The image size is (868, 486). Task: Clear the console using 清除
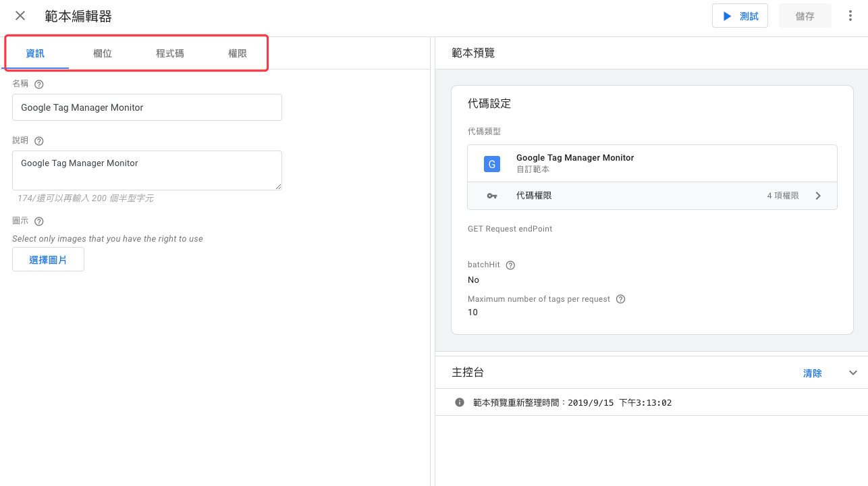coord(812,373)
